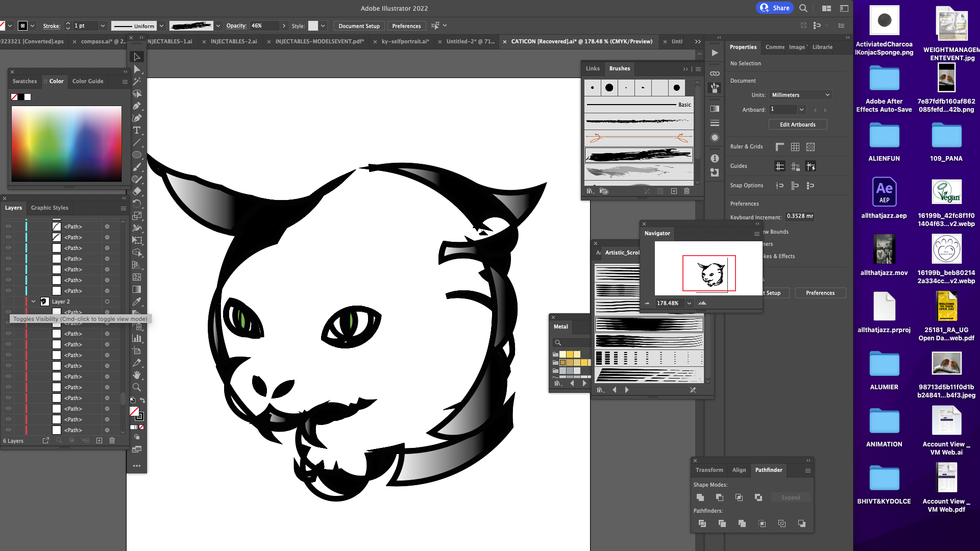Switch to the Links tab
Screen dimensions: 980x551
pyautogui.click(x=593, y=68)
